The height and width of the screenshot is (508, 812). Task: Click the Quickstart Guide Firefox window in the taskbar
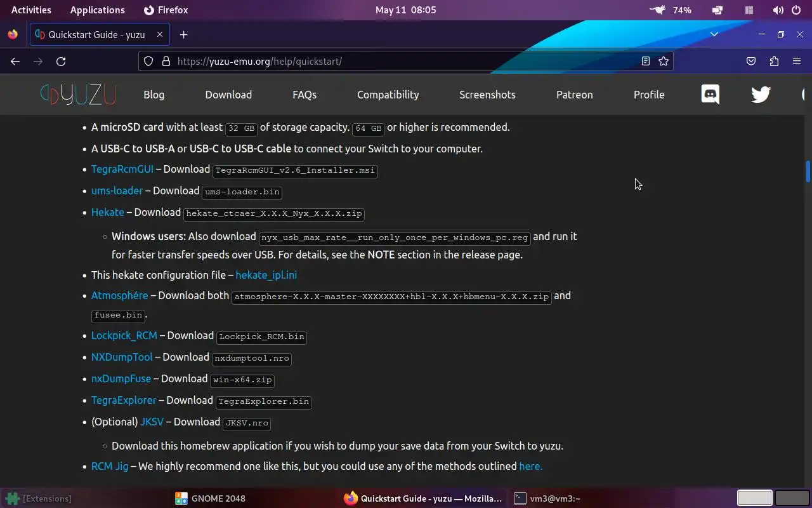pos(423,498)
